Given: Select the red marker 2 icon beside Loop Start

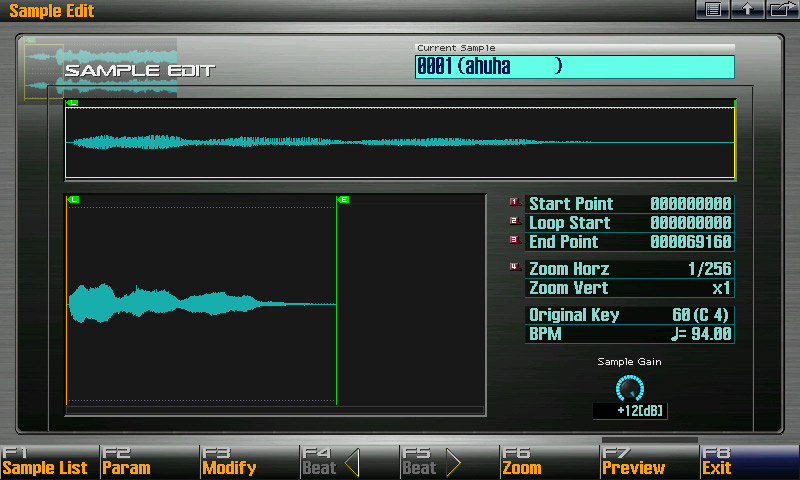Looking at the screenshot, I should 515,221.
